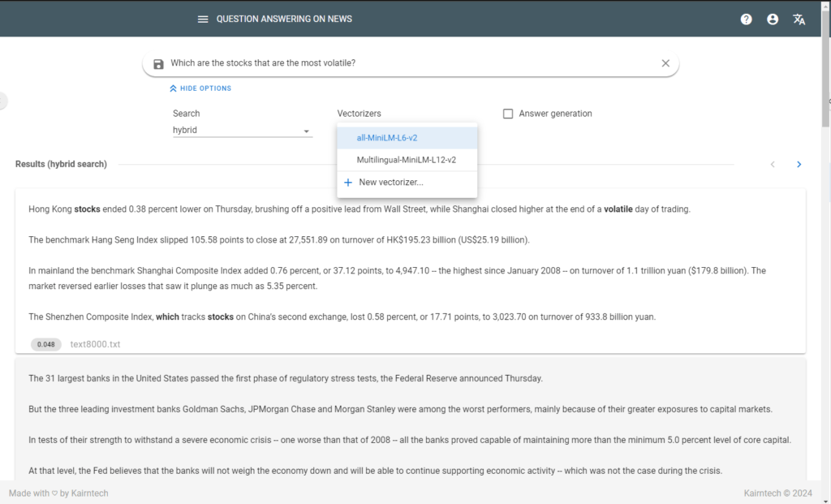Image resolution: width=831 pixels, height=504 pixels.
Task: Click the save query floppy disk icon
Action: pos(158,64)
